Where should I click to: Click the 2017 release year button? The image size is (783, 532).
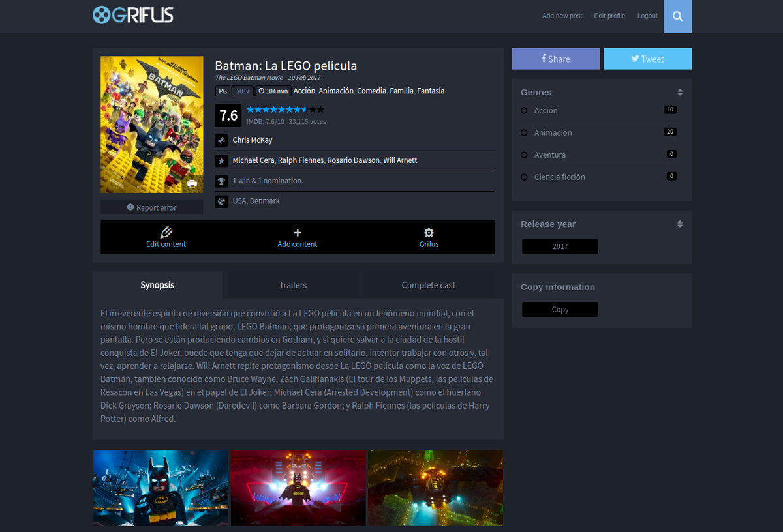pos(560,246)
